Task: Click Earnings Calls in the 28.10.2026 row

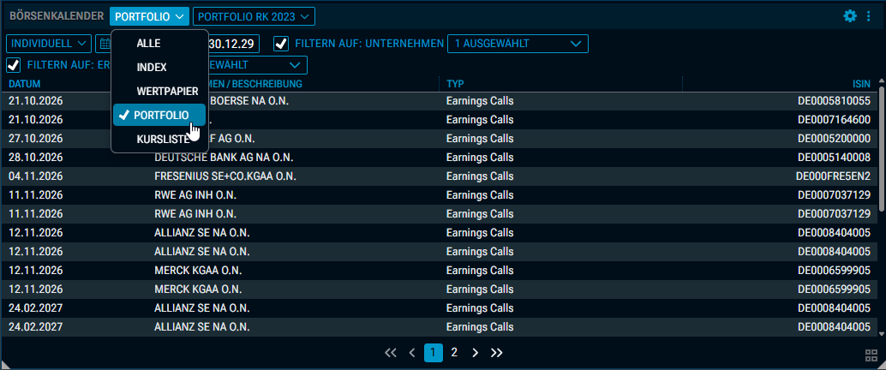Action: tap(480, 157)
